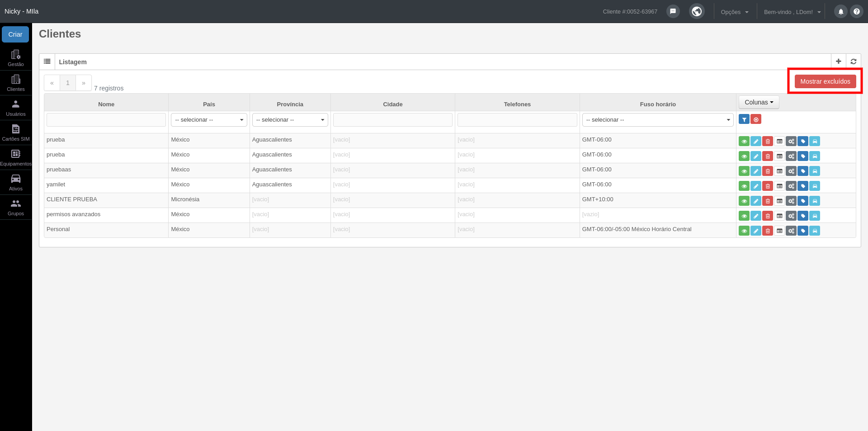Open settings gears for permisos avanzados
This screenshot has width=868, height=431.
(x=791, y=216)
